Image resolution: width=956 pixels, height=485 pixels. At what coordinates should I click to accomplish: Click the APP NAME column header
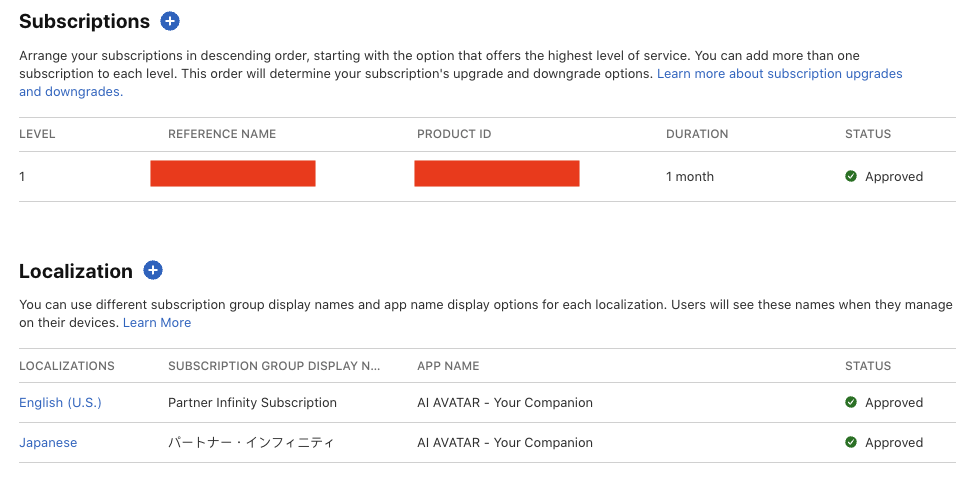click(448, 366)
